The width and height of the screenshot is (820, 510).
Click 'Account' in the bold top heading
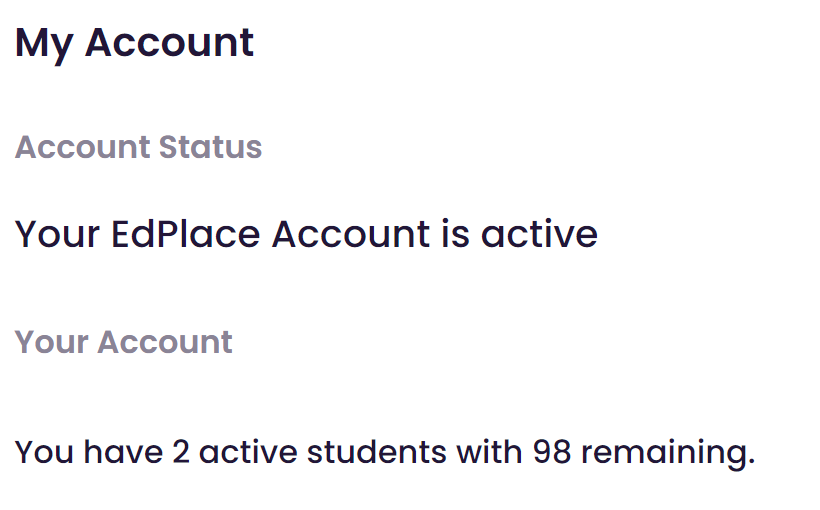[x=169, y=43]
